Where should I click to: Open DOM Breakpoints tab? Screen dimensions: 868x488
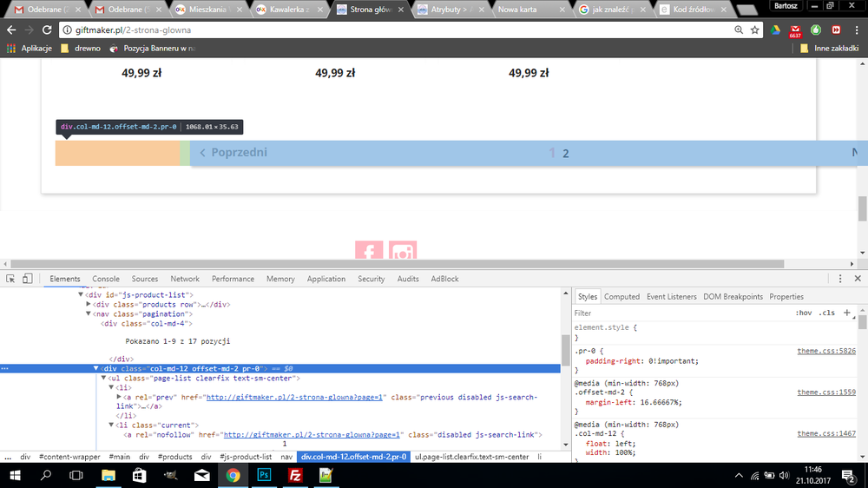733,296
